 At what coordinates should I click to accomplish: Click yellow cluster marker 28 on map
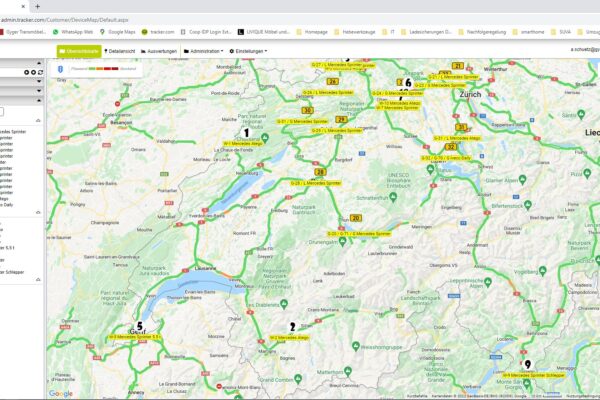(320, 171)
